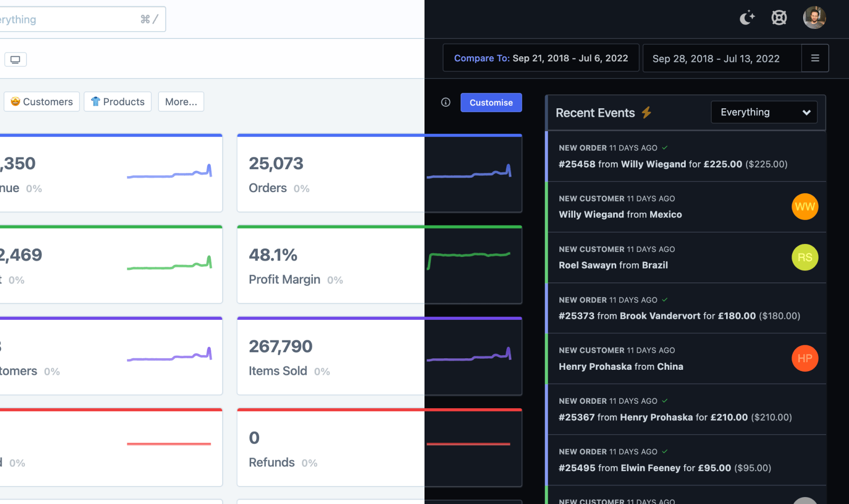The width and height of the screenshot is (849, 504).
Task: Toggle dark mode with the moon icon
Action: pyautogui.click(x=747, y=18)
